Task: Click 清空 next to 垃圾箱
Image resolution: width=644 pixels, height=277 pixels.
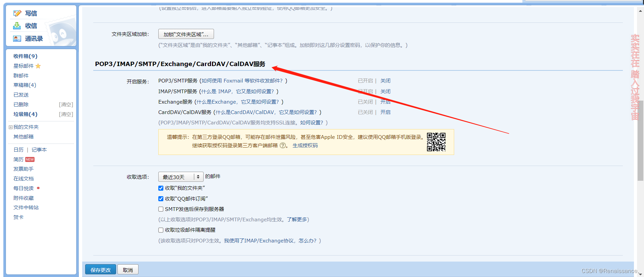Action: coord(66,114)
